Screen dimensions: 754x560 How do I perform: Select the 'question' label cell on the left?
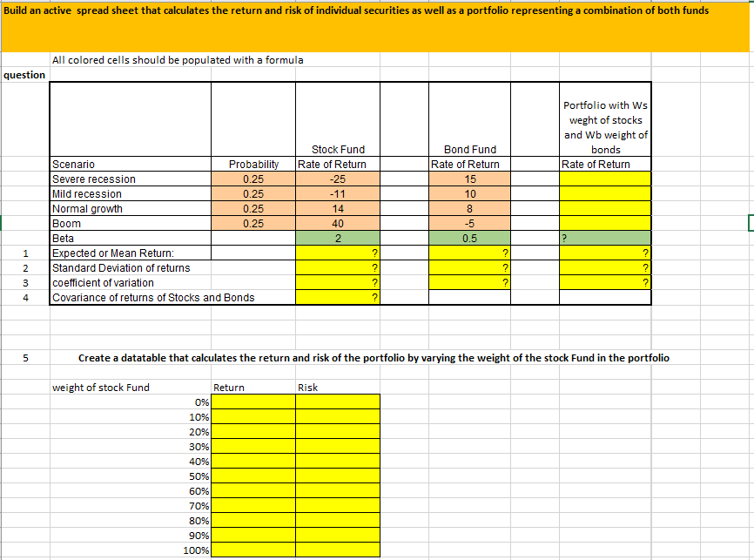coord(24,75)
